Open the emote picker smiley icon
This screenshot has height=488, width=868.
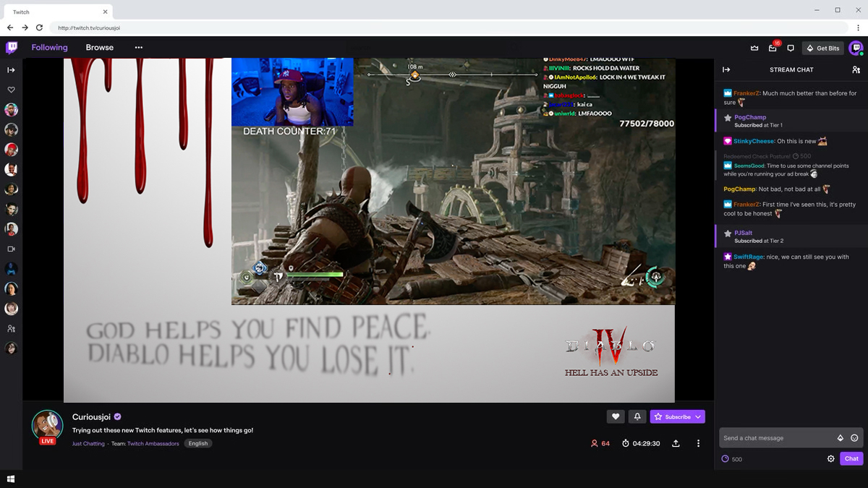tap(854, 438)
